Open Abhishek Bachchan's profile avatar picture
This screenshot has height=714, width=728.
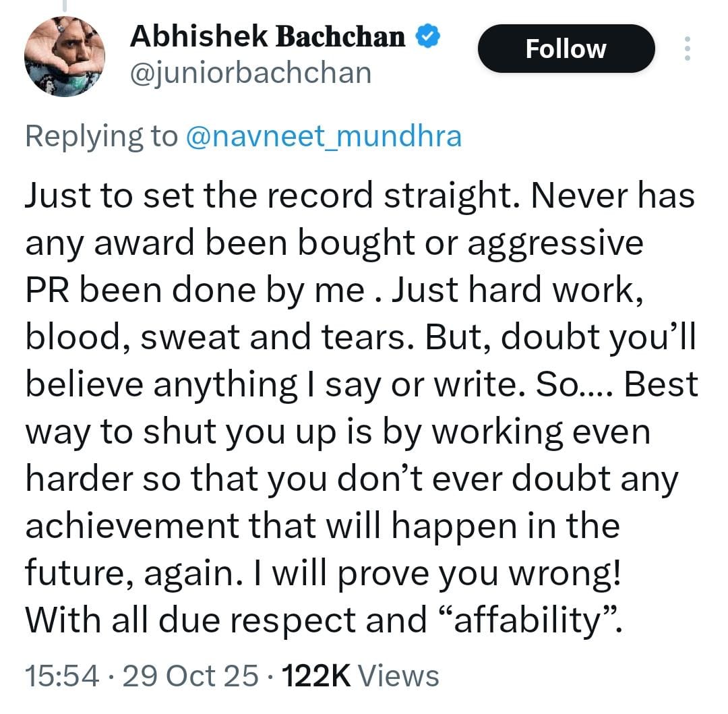click(x=65, y=55)
